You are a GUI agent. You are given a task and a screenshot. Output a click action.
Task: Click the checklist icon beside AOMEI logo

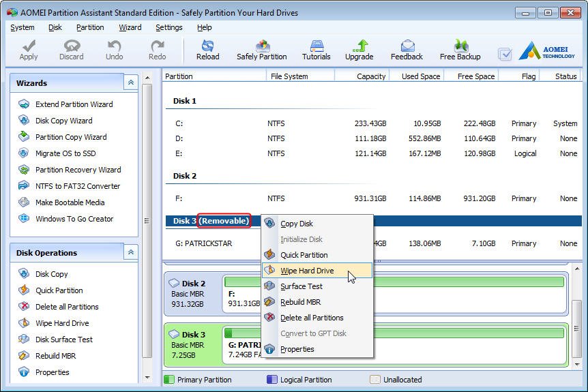[505, 54]
